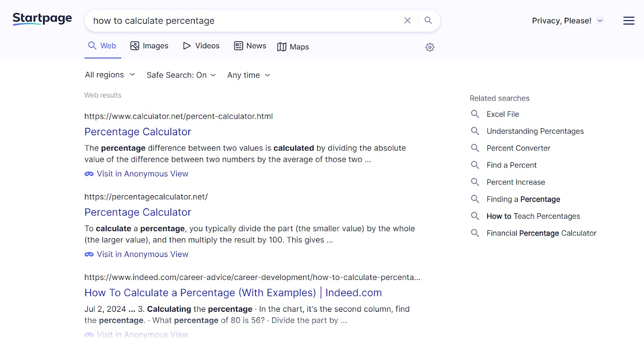The height and width of the screenshot is (348, 644).
Task: Open the Indeed.com How To Calculate result
Action: click(x=233, y=293)
